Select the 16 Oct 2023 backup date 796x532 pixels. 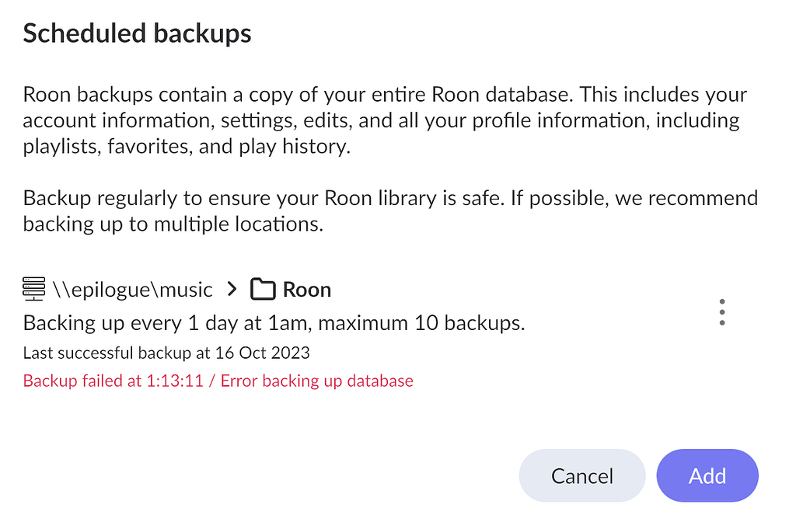tap(264, 352)
